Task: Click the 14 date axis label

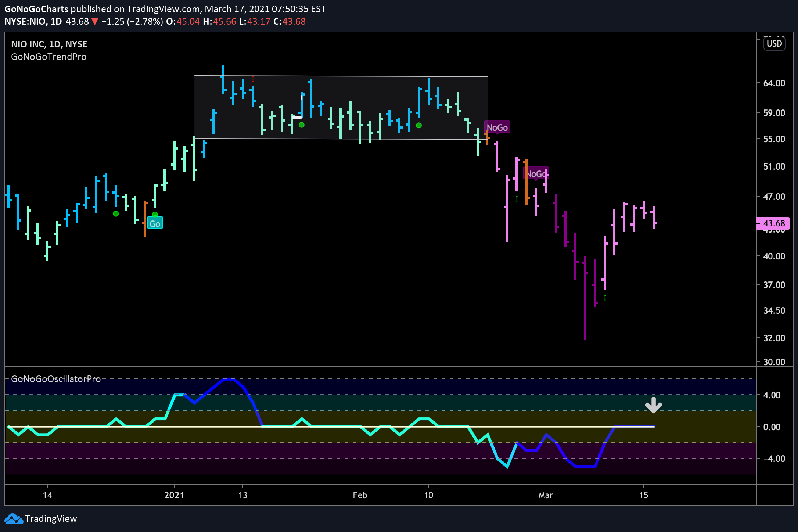Action: [x=47, y=495]
